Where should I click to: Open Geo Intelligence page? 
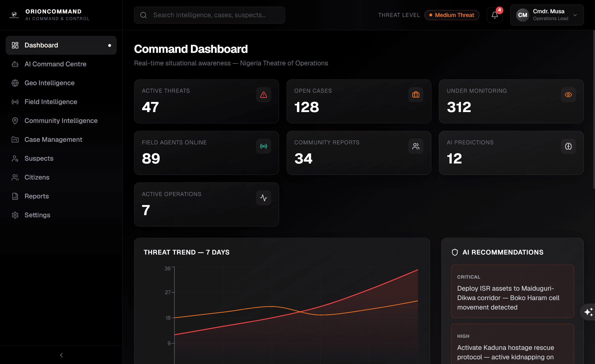point(61,83)
